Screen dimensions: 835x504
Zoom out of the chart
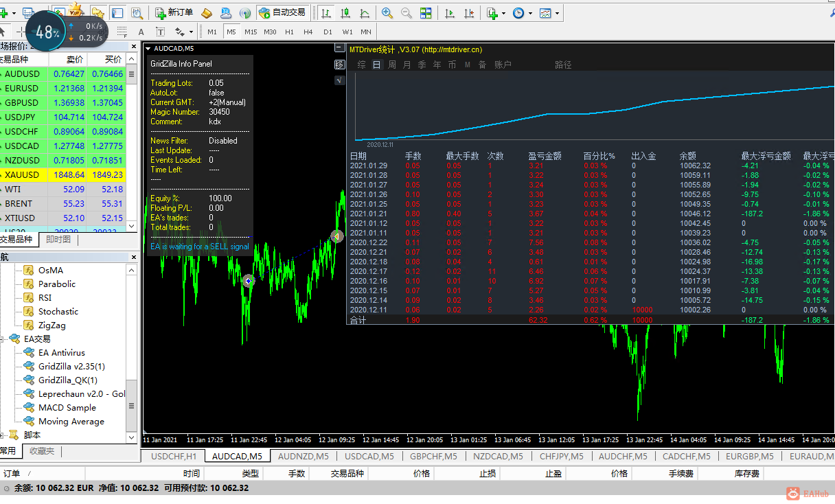[407, 13]
